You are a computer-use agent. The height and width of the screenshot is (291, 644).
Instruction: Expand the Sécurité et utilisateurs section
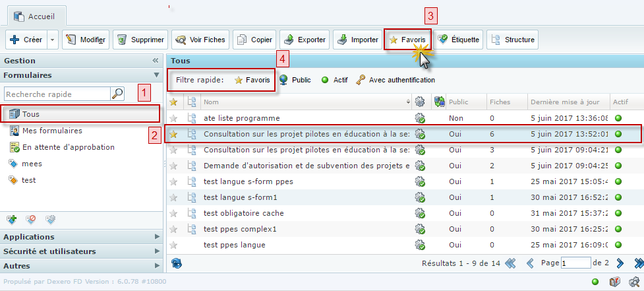pyautogui.click(x=80, y=251)
